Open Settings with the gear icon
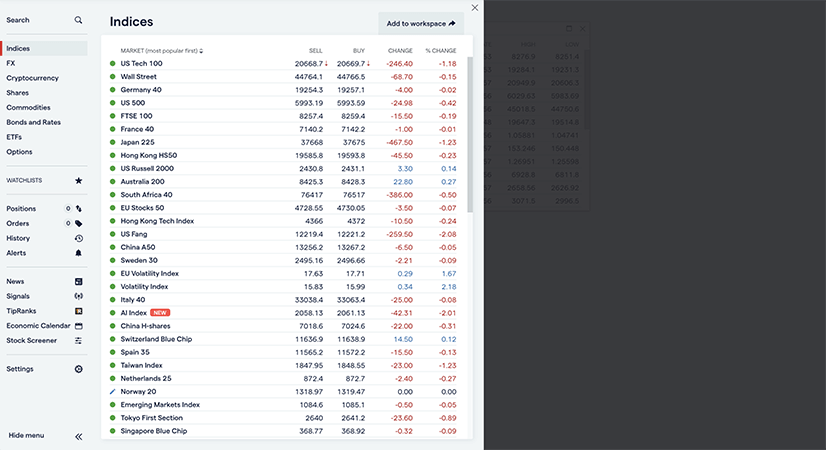The height and width of the screenshot is (450, 826). [79, 369]
